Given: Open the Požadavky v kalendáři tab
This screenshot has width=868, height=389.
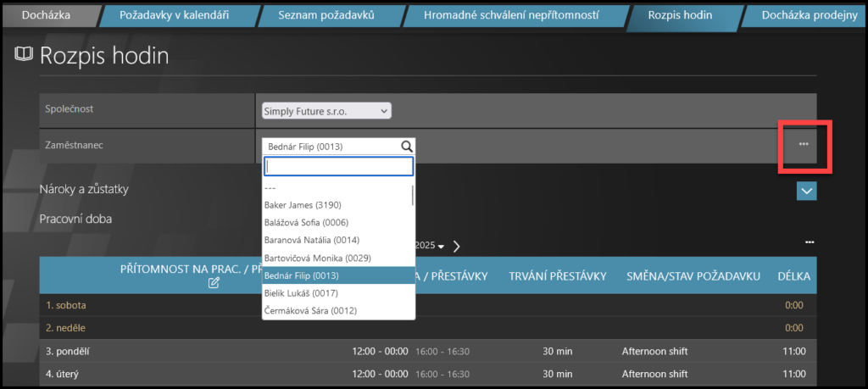Looking at the screenshot, I should point(173,15).
